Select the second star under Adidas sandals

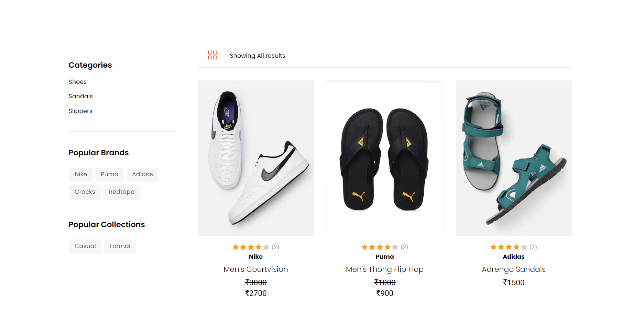point(501,247)
